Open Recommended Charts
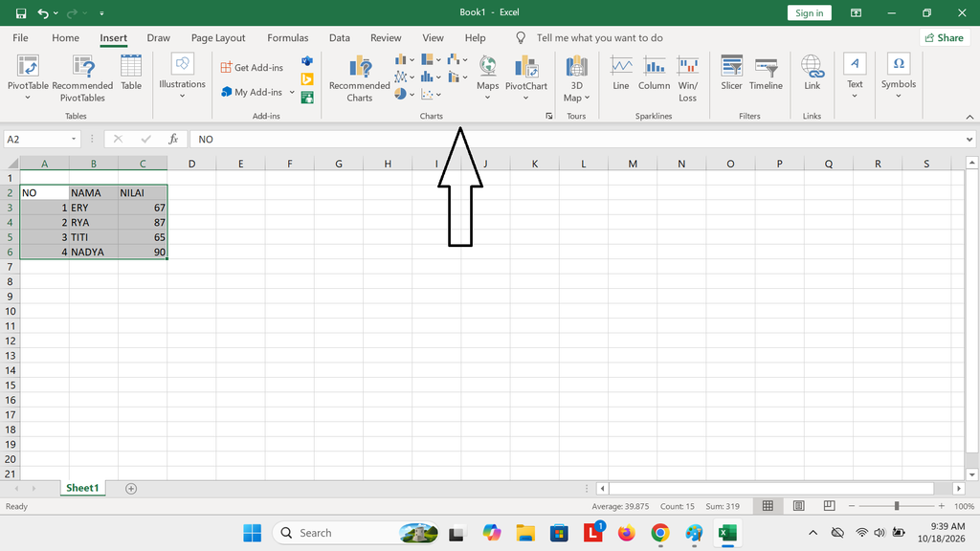980x551 pixels. pyautogui.click(x=360, y=78)
